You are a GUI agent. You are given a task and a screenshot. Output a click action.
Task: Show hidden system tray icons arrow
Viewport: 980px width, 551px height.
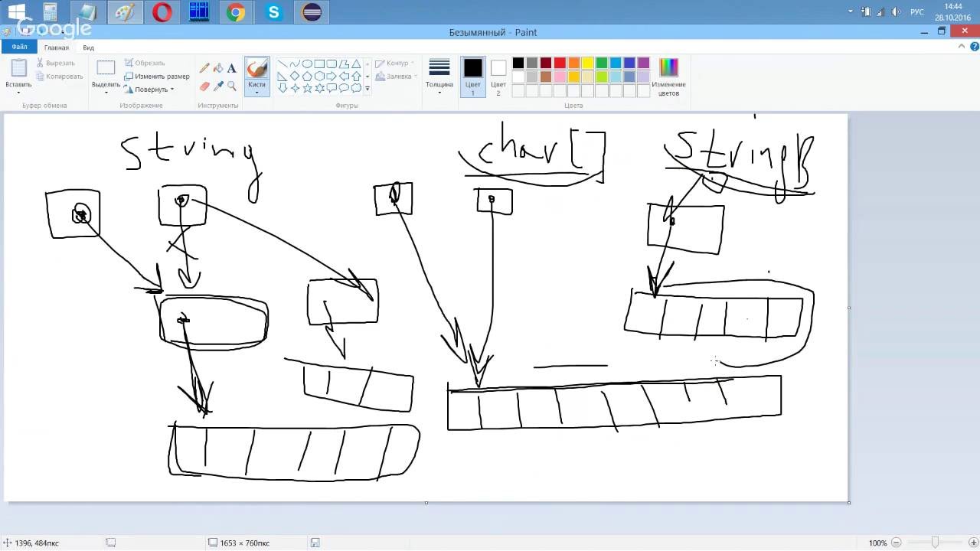tap(851, 12)
